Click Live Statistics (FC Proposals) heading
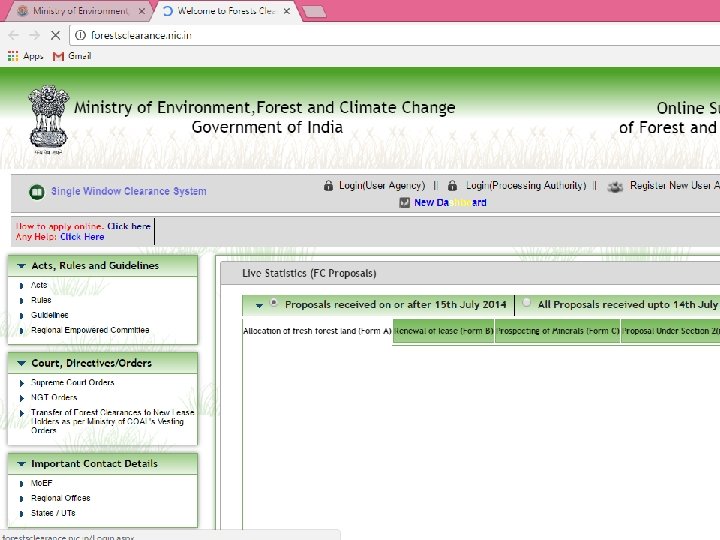Image resolution: width=720 pixels, height=540 pixels. (309, 273)
